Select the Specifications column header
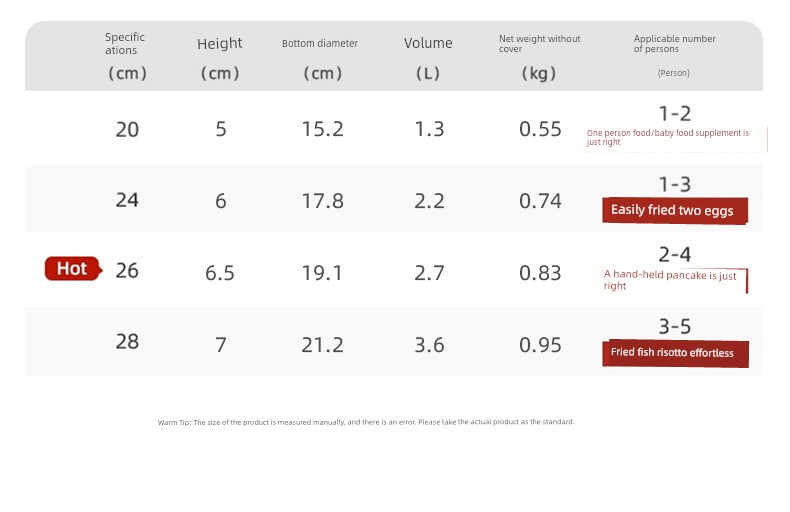The height and width of the screenshot is (512, 790). [x=125, y=43]
